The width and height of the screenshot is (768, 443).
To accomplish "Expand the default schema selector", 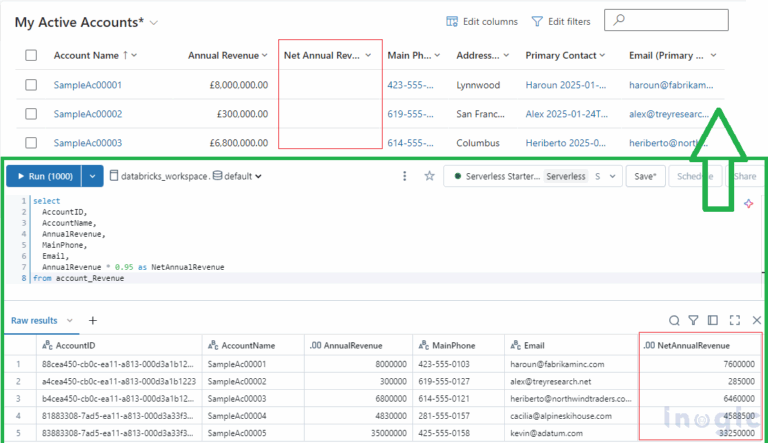I will click(258, 176).
